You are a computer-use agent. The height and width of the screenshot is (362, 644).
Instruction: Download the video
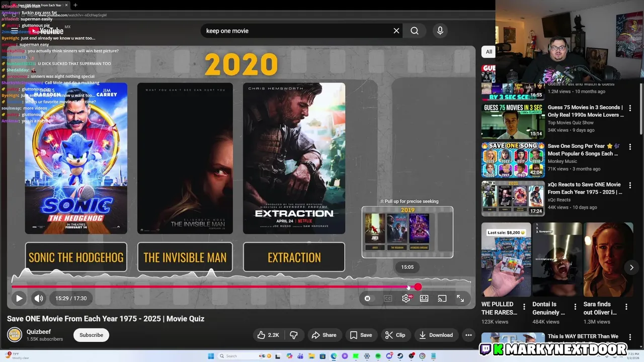pos(436,335)
